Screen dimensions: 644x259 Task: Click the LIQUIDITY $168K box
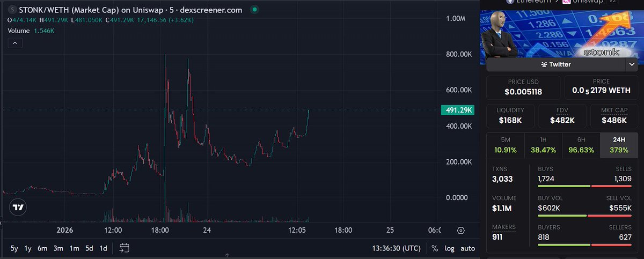[x=510, y=115]
